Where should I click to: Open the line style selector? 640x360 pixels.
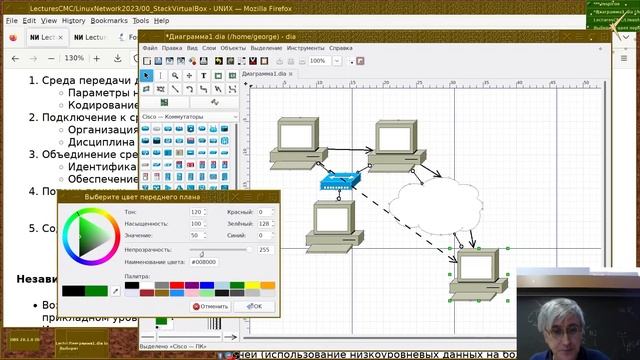(189, 337)
